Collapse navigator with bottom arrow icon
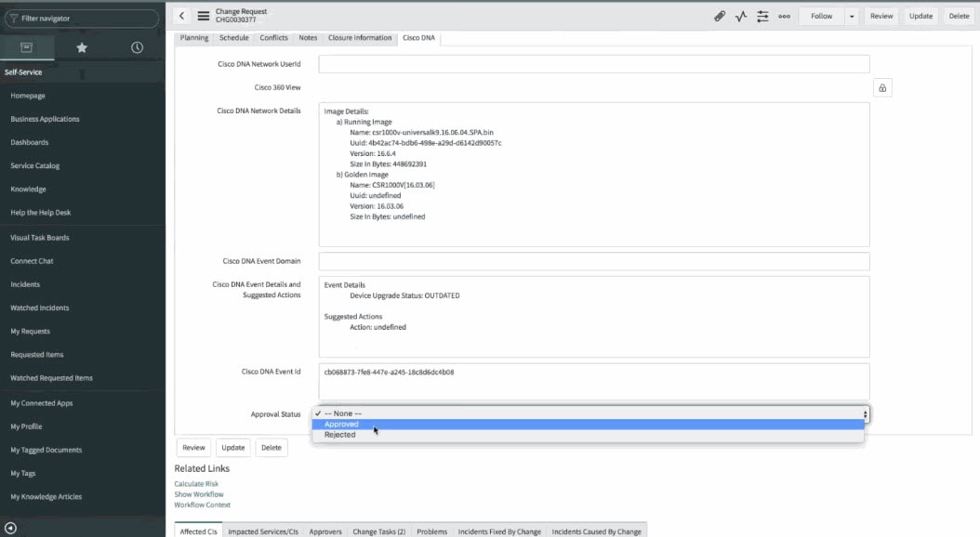 point(10,528)
